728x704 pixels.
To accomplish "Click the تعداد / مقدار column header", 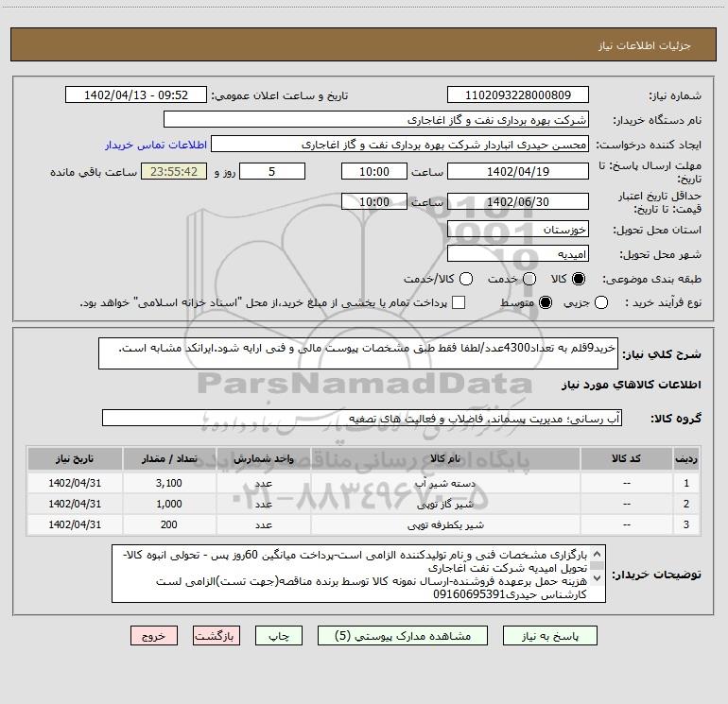I will [x=169, y=458].
